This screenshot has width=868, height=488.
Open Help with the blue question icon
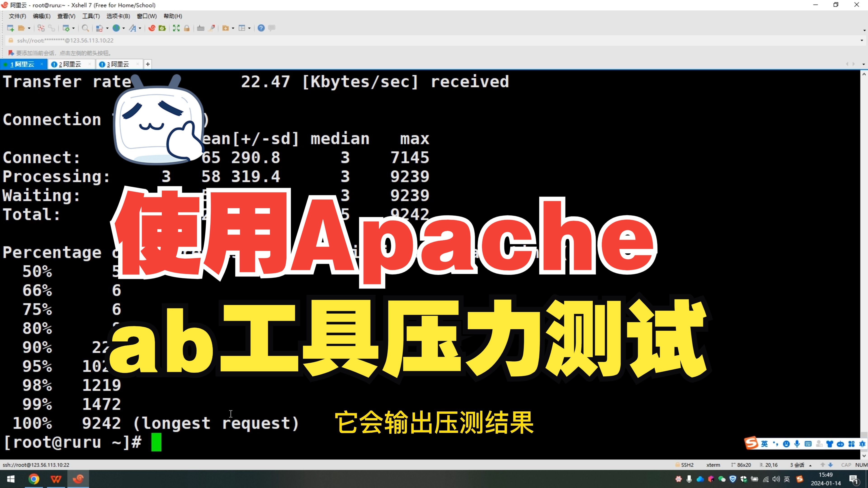pyautogui.click(x=261, y=28)
